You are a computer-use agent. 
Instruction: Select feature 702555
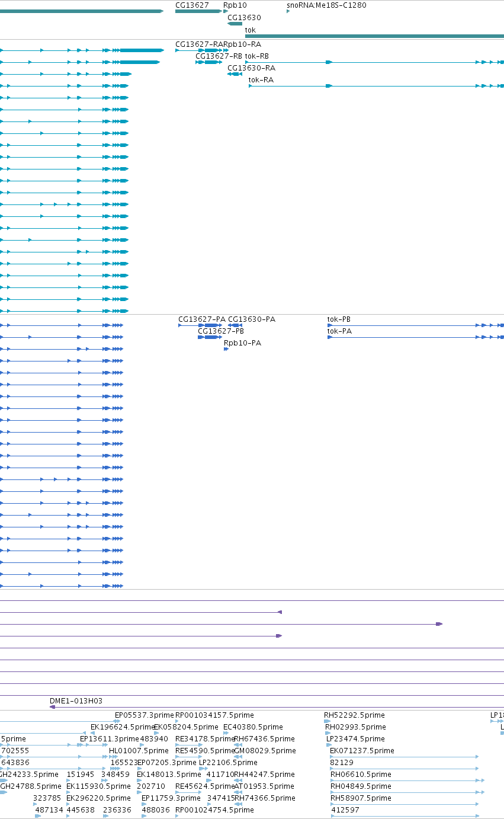tap(15, 750)
